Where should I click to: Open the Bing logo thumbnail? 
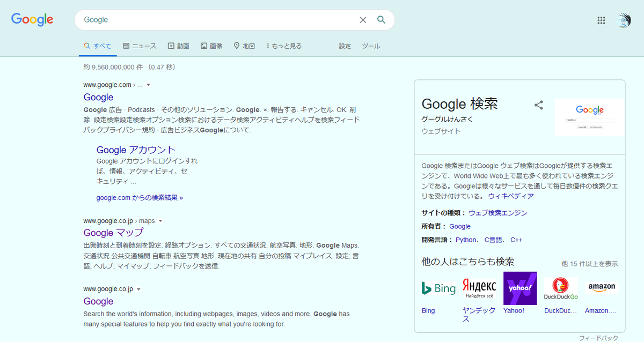[438, 288]
